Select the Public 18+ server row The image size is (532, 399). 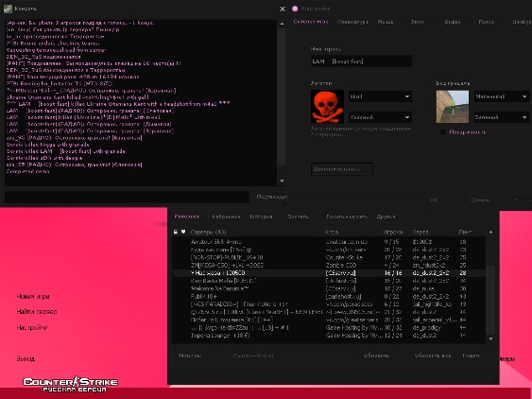tap(329, 297)
